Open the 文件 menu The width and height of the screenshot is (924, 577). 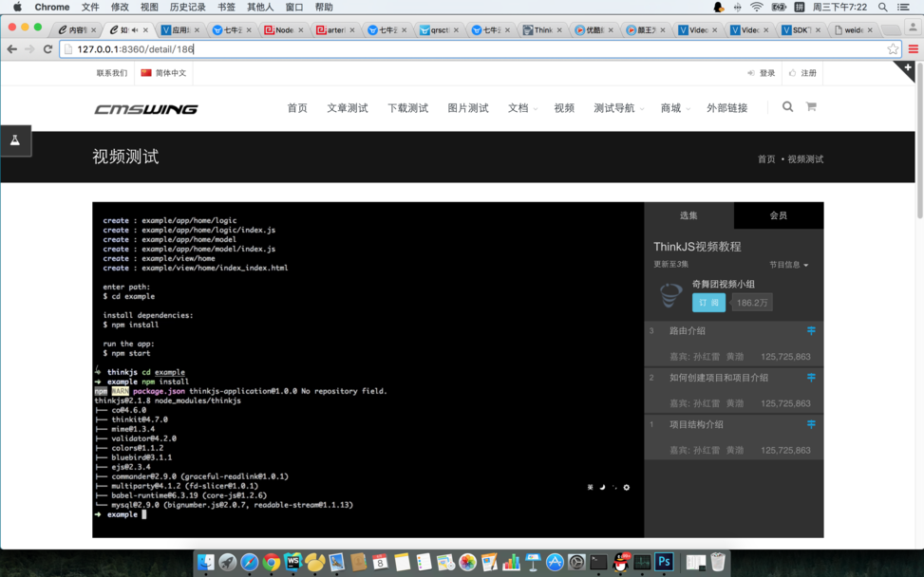tap(90, 7)
